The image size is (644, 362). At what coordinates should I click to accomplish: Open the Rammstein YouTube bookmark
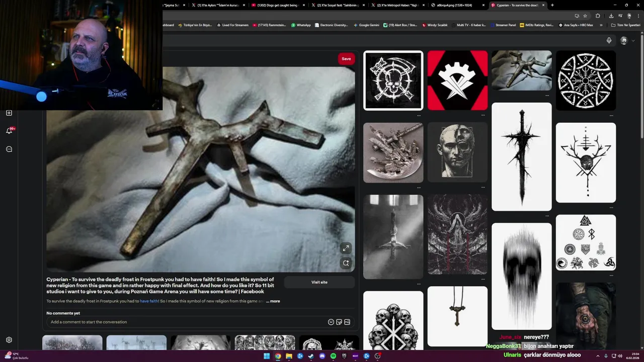tap(269, 25)
